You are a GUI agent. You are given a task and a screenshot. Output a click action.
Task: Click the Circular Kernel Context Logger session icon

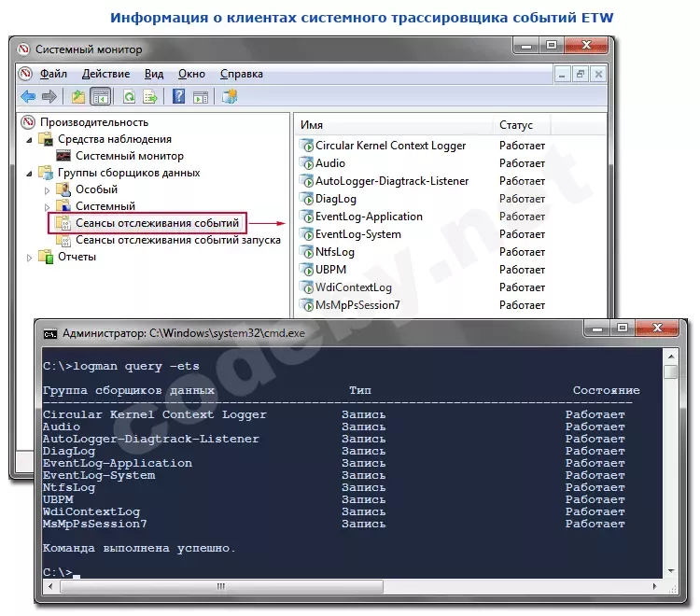(307, 146)
